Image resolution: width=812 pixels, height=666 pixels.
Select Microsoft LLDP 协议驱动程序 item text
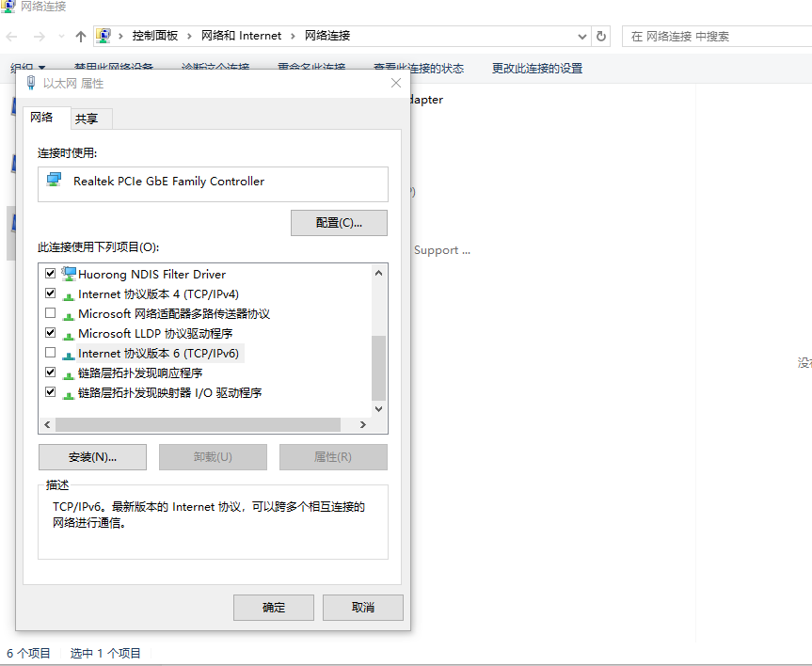[155, 334]
